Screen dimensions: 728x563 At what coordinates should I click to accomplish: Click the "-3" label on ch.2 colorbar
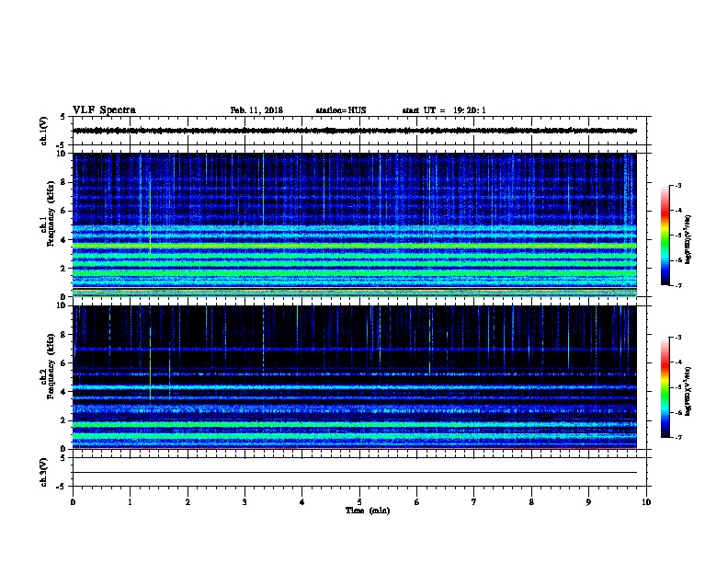click(x=677, y=338)
